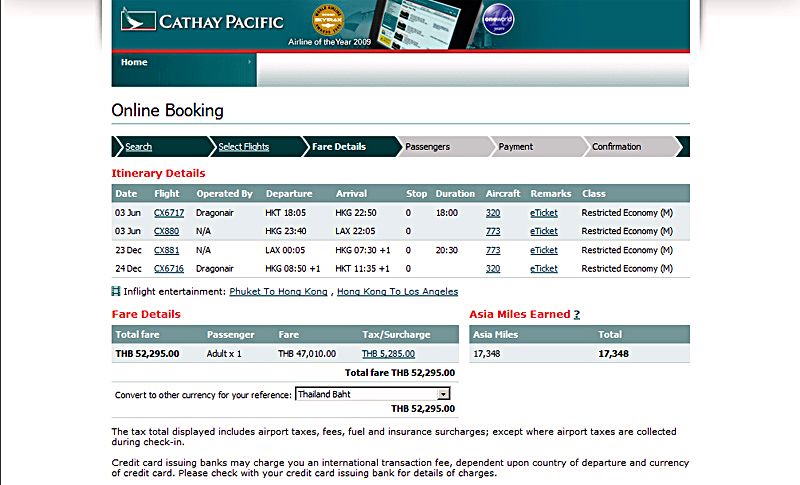
Task: Click the Confirmation step
Action: 616,147
